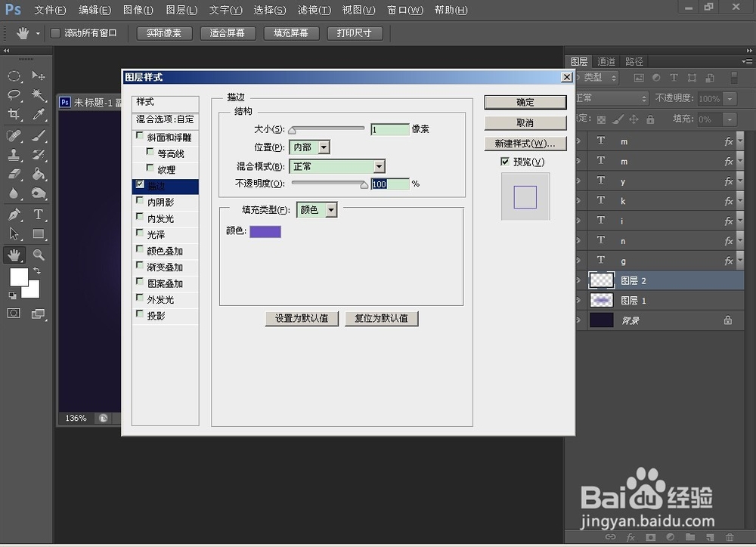Enable Bevel and Emboss checkbox

click(x=140, y=136)
